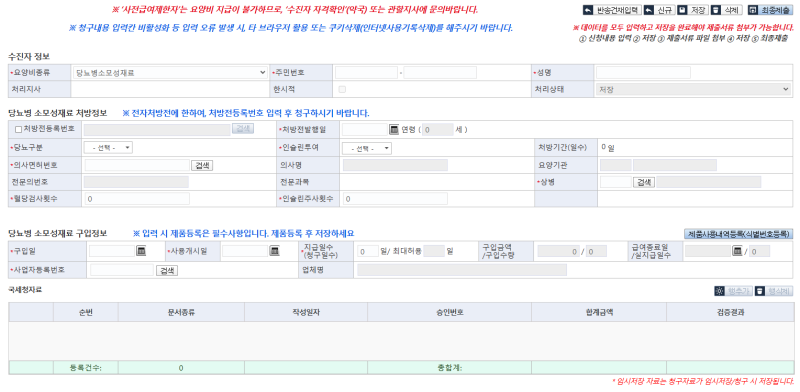800x392 pixels.
Task: Open the calendar icon for 구입일
Action: pyautogui.click(x=141, y=251)
